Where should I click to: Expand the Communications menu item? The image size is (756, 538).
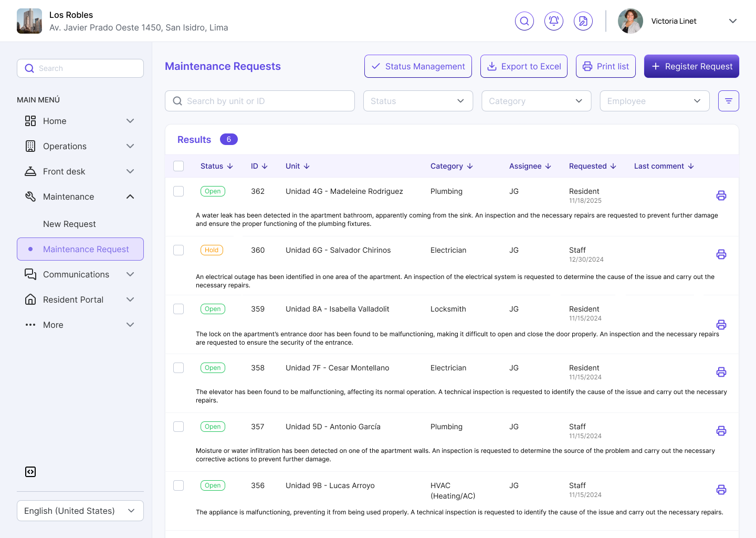pyautogui.click(x=80, y=274)
